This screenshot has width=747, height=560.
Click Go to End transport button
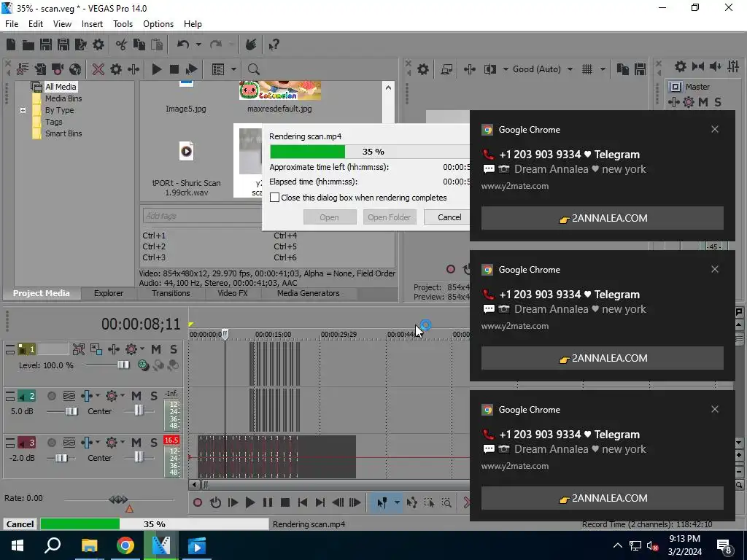[320, 502]
